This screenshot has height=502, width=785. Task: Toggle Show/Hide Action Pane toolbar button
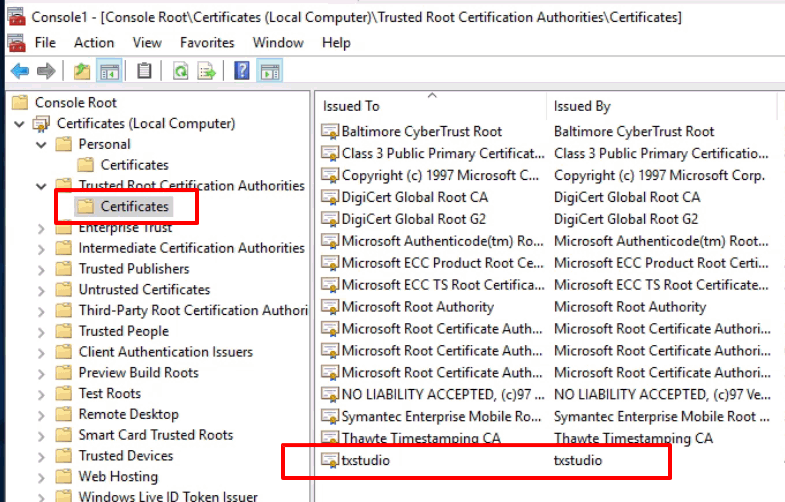click(269, 71)
